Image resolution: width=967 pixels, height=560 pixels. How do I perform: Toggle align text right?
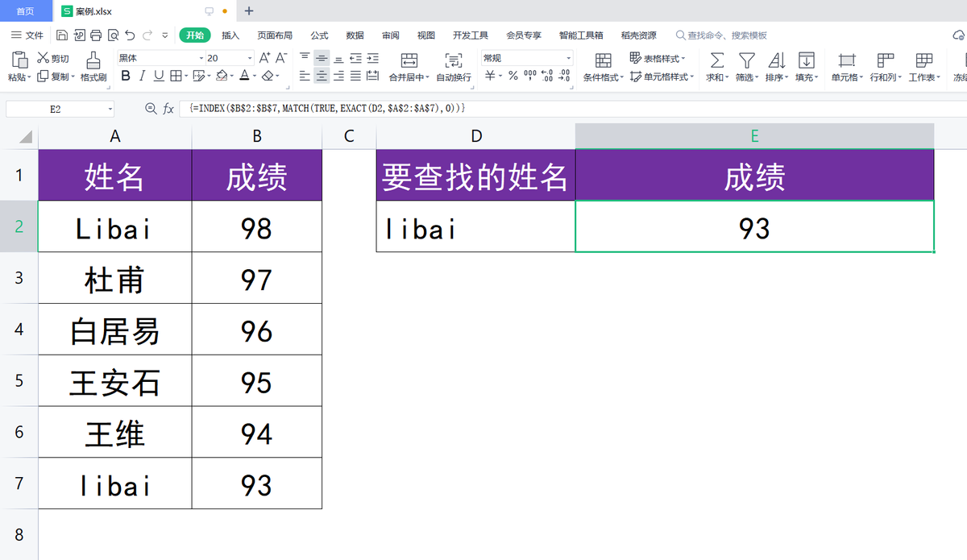[x=338, y=76]
